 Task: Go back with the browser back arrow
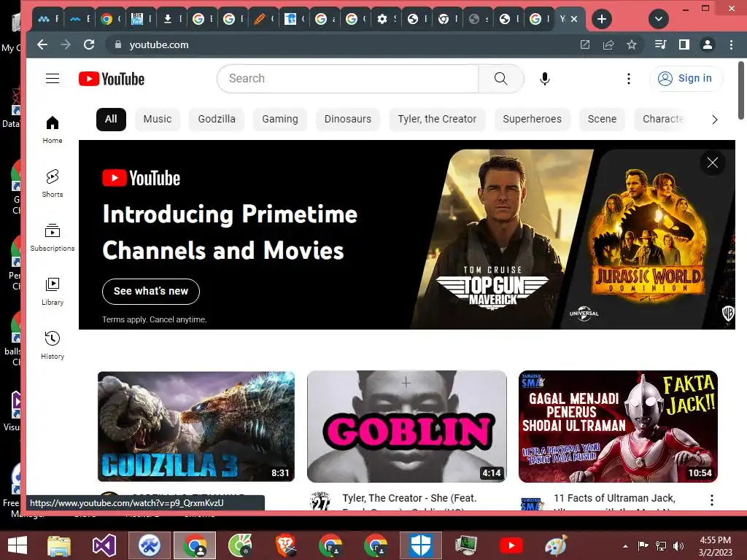[42, 44]
